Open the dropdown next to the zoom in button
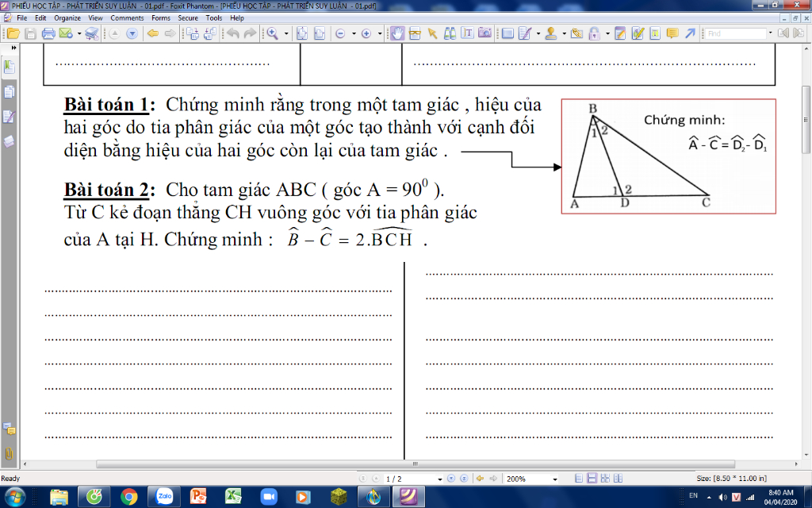Image resolution: width=812 pixels, height=508 pixels. click(380, 33)
